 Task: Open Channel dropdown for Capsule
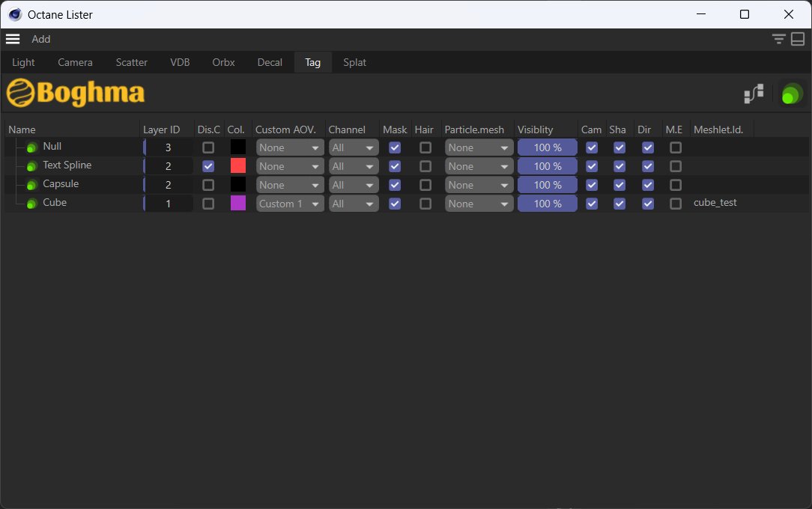[x=354, y=185]
